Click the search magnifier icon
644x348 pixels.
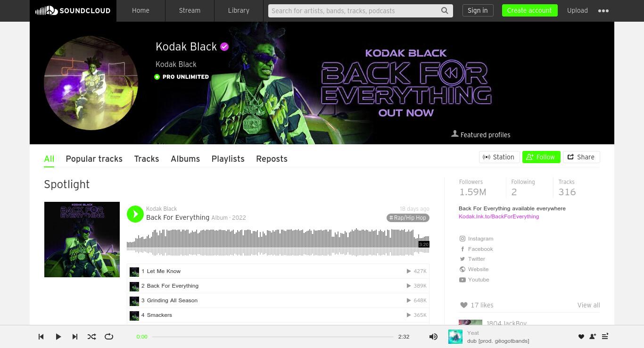(x=445, y=11)
